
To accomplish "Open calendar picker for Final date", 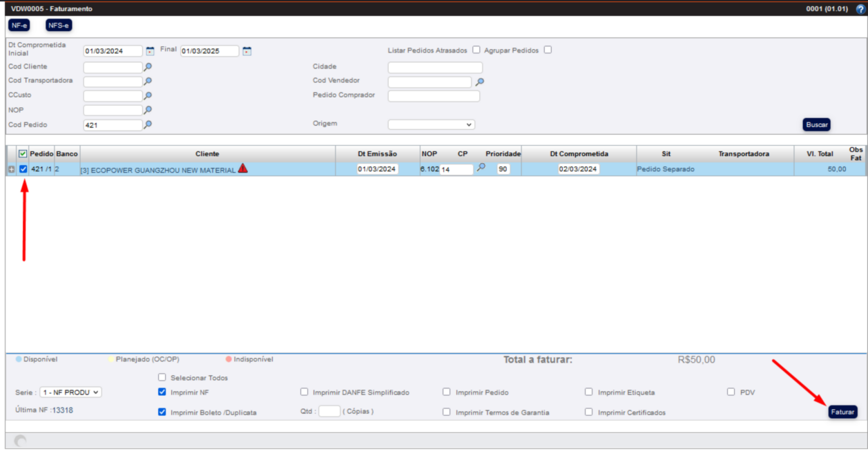I will 247,51.
